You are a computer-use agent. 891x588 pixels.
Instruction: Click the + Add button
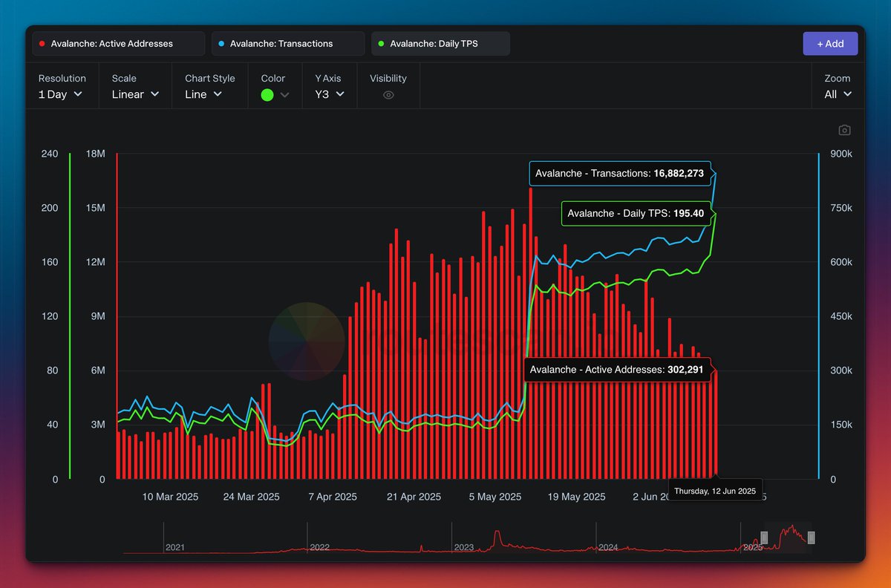830,44
